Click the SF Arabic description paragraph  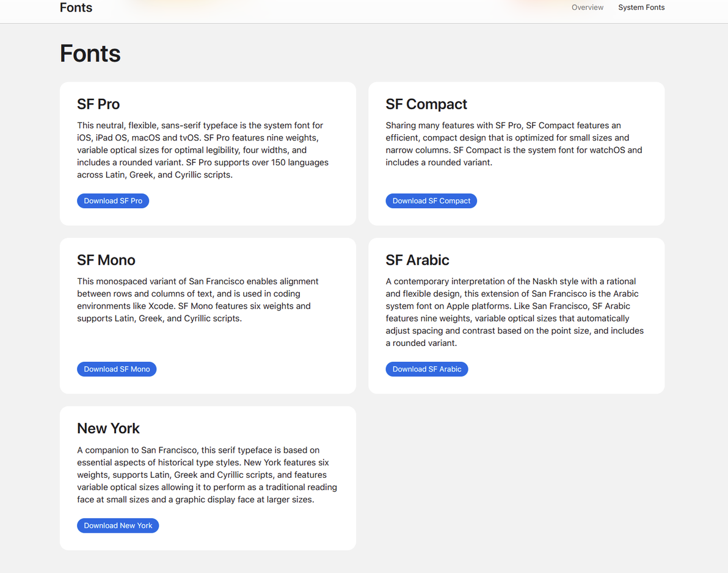pos(514,312)
